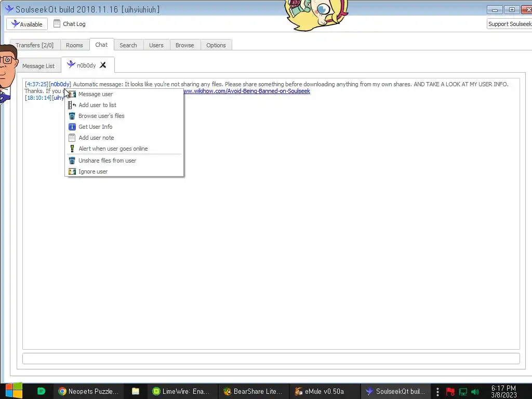Click the red flag tray icon
532x399 pixels.
tap(450, 392)
